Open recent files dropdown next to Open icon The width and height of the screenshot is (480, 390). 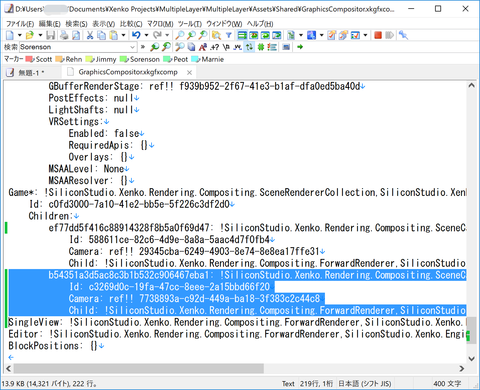[40, 35]
